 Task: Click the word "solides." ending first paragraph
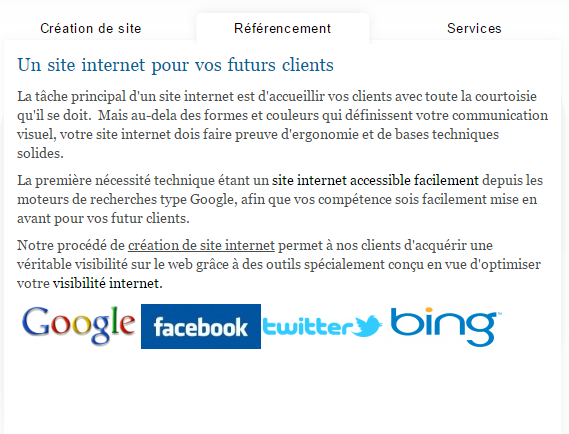[40, 153]
